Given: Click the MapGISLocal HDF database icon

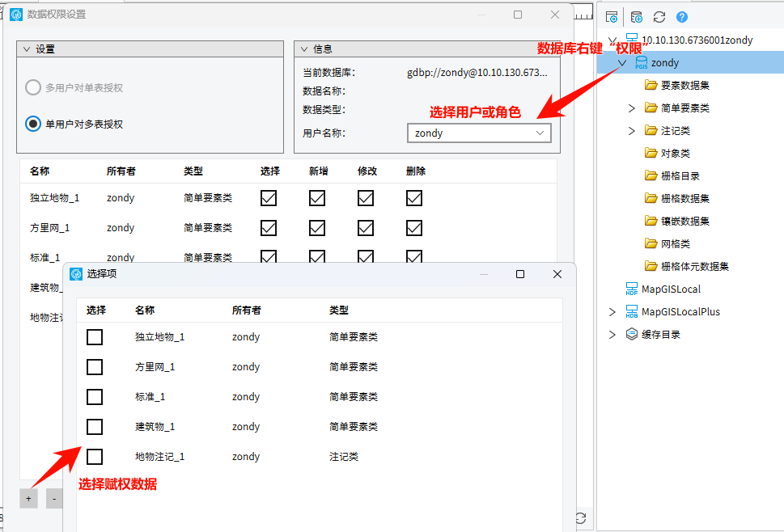Looking at the screenshot, I should [x=632, y=289].
